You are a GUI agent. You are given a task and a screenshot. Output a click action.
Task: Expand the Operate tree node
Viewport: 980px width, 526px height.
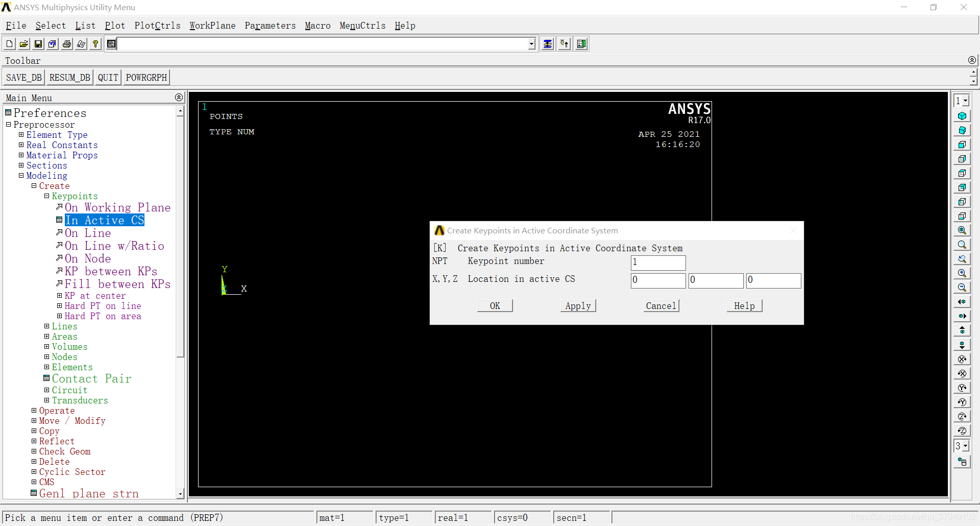pos(34,411)
